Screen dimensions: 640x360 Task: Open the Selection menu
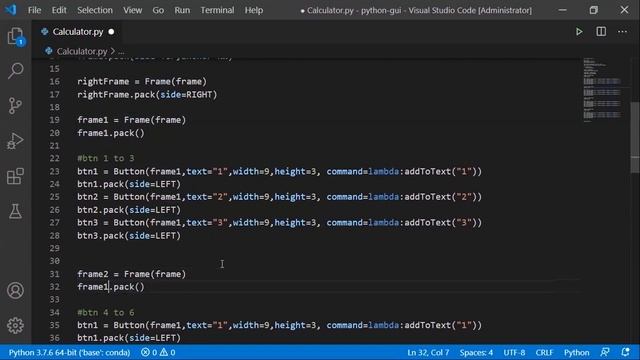(95, 10)
